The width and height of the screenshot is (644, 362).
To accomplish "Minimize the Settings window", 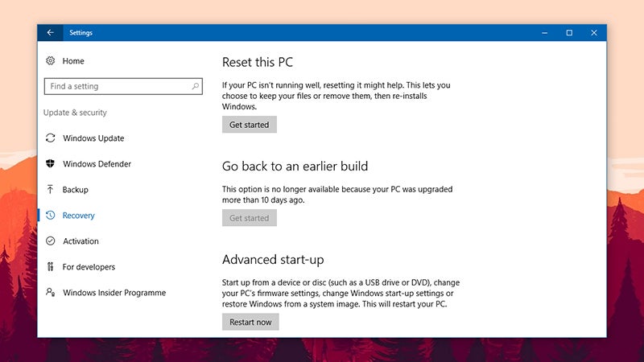I will 545,32.
